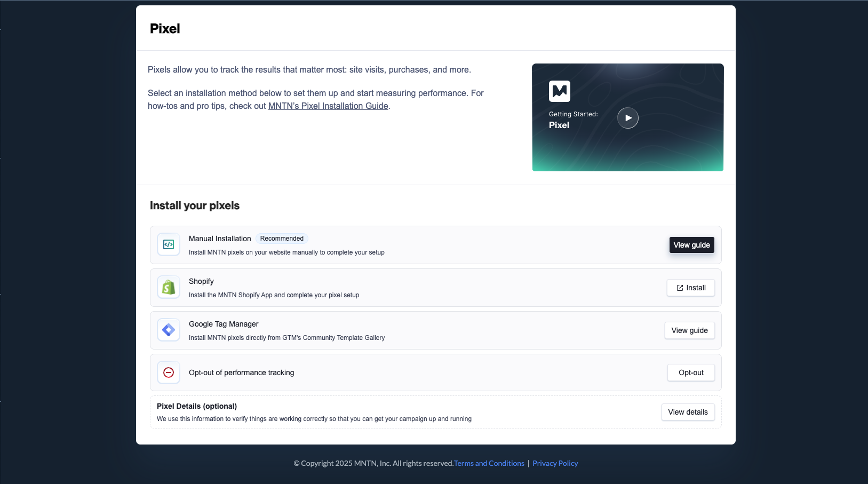This screenshot has width=868, height=484.
Task: Select the Shopify row title
Action: [x=201, y=281]
